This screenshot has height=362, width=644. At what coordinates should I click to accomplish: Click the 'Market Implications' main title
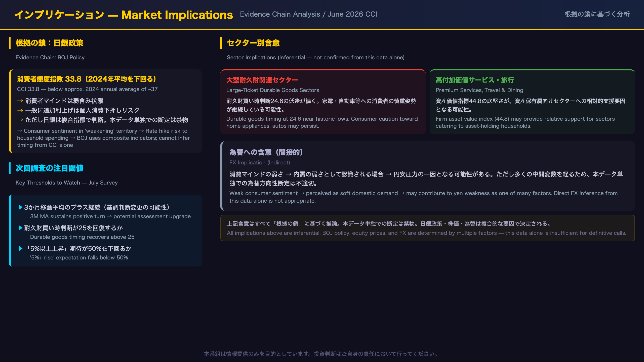(x=124, y=15)
